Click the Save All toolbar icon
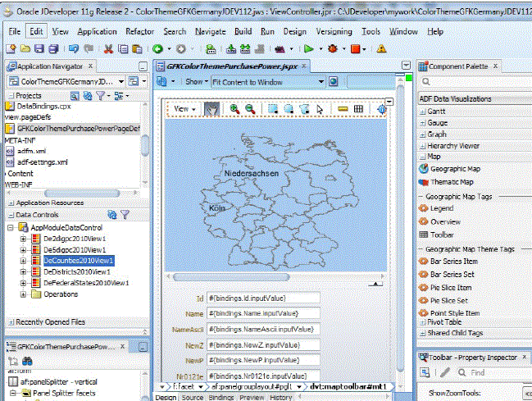532x401 pixels. (53, 49)
